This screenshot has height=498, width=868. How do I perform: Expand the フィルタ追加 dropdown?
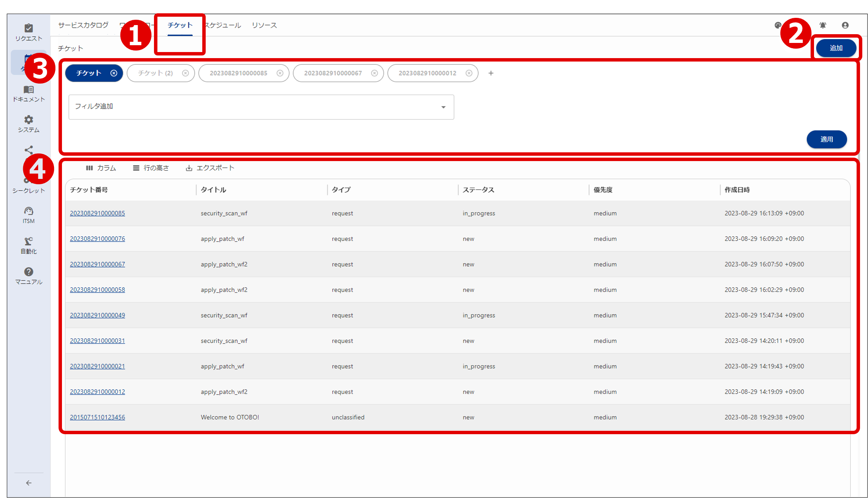pos(443,107)
